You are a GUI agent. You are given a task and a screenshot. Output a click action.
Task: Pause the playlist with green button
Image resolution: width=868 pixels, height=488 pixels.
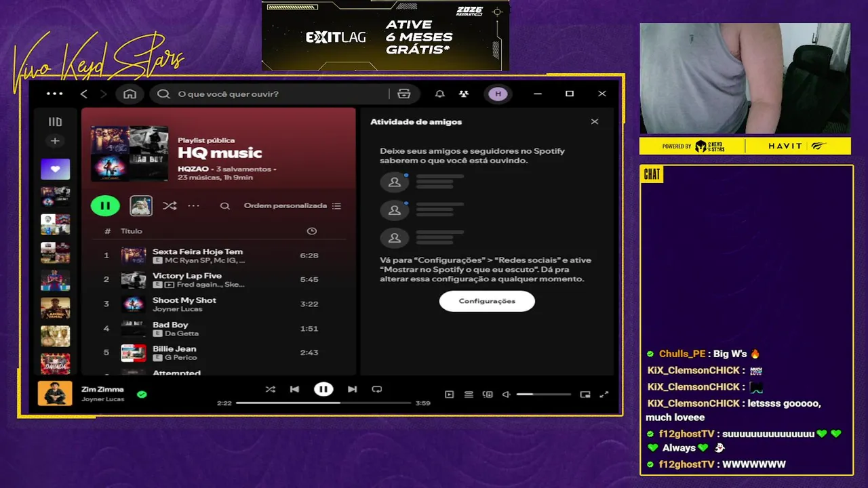[105, 205]
